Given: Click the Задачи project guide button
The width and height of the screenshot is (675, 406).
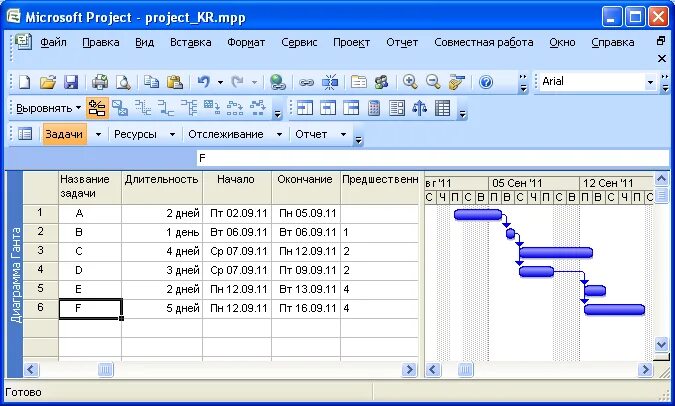Looking at the screenshot, I should (x=64, y=134).
